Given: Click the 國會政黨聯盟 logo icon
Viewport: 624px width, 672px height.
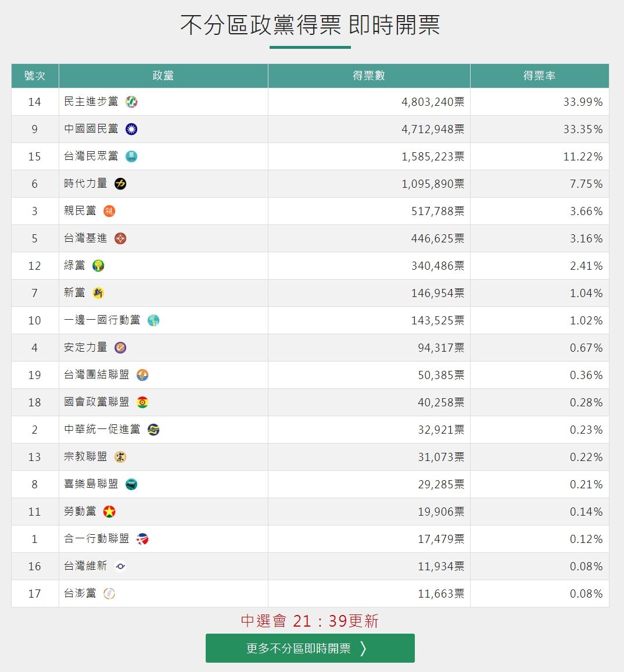Looking at the screenshot, I should pyautogui.click(x=142, y=402).
